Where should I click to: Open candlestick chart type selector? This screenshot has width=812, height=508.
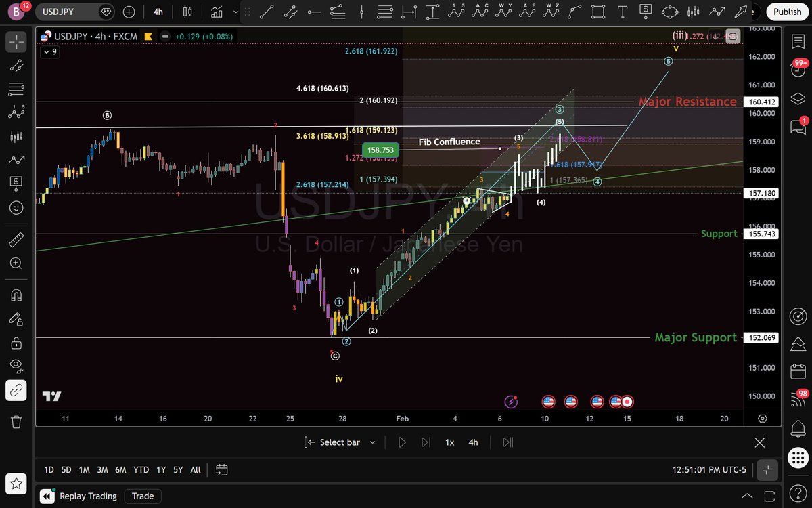click(x=188, y=12)
